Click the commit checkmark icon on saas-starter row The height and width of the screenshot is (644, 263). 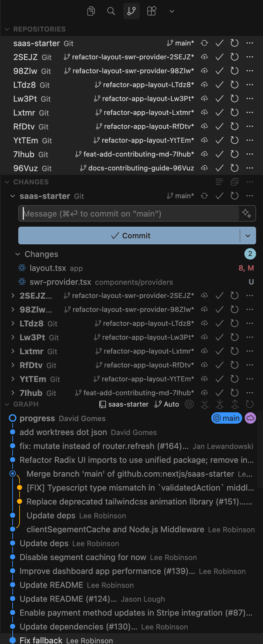pos(219,43)
